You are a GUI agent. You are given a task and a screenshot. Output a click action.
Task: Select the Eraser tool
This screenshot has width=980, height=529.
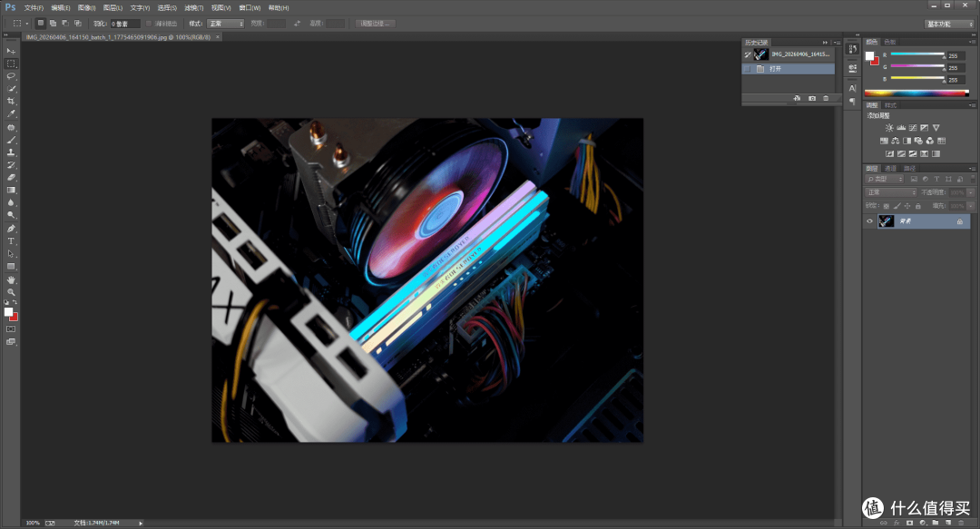click(x=11, y=178)
